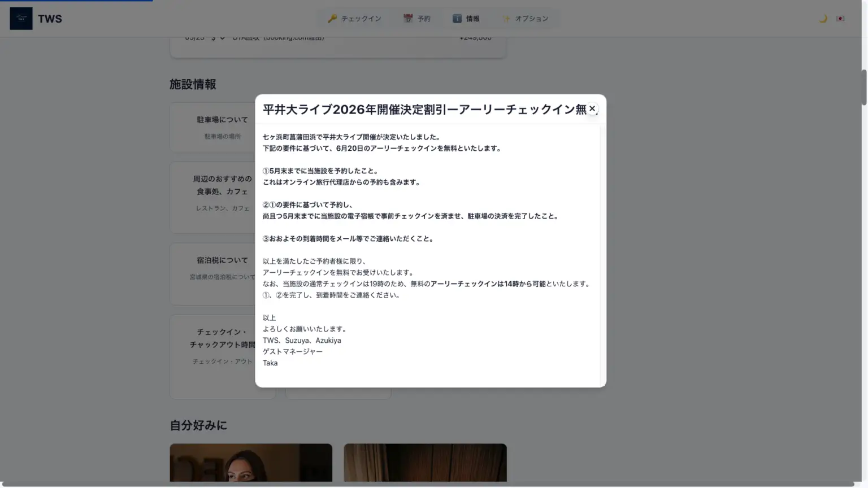868x488 pixels.
Task: Select the woman photo thumbnail under 自分好みに
Action: [x=251, y=463]
